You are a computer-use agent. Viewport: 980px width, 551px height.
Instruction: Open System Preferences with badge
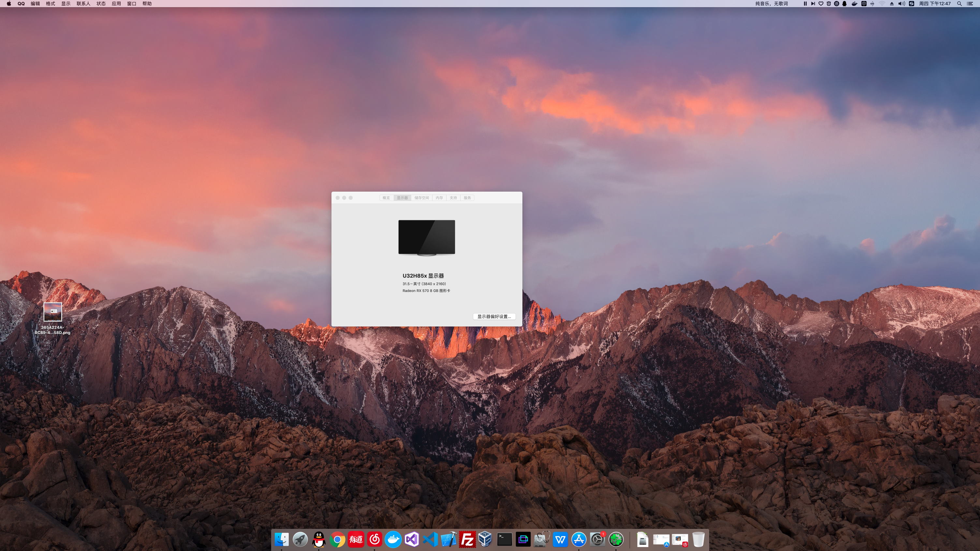tap(597, 539)
